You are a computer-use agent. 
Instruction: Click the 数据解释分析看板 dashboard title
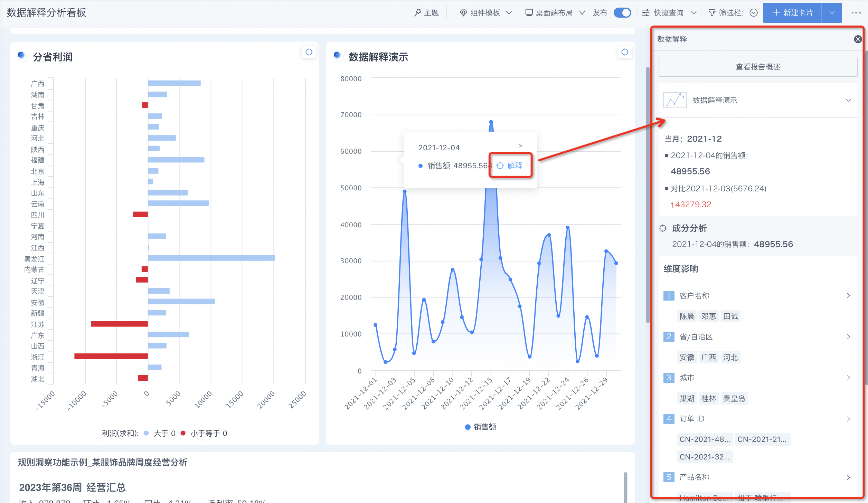click(46, 13)
